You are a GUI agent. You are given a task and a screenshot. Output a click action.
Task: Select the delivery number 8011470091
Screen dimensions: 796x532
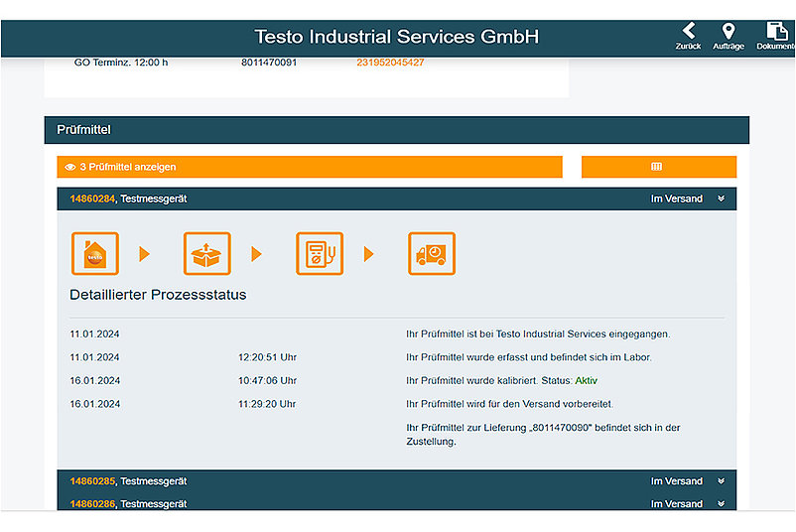pyautogui.click(x=269, y=63)
